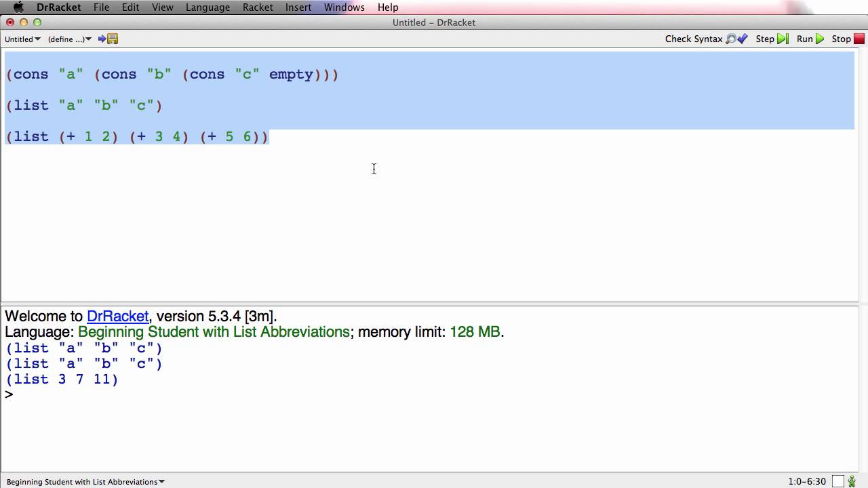Click the Save definitions icon

click(108, 39)
